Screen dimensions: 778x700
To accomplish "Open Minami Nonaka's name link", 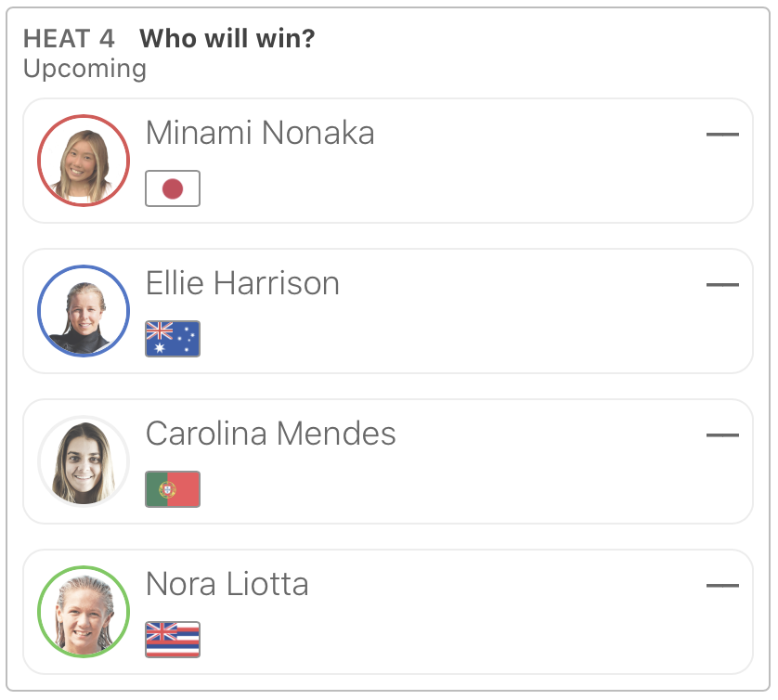I will click(260, 134).
